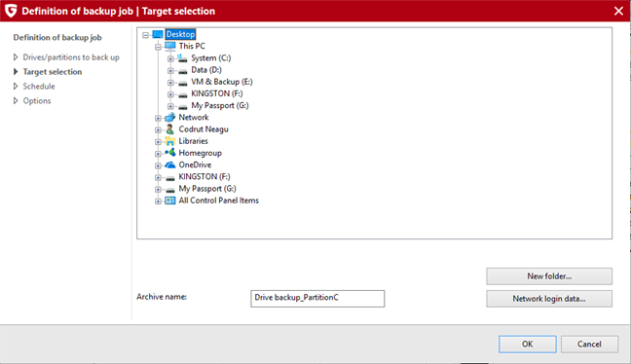The height and width of the screenshot is (364, 631).
Task: Click the Desktop monitor icon in tree
Action: pos(158,35)
